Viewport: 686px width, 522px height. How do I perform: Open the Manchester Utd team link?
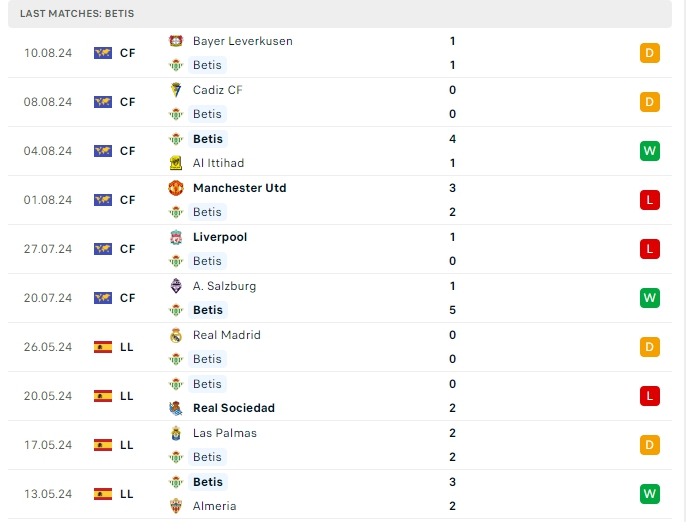tap(240, 188)
